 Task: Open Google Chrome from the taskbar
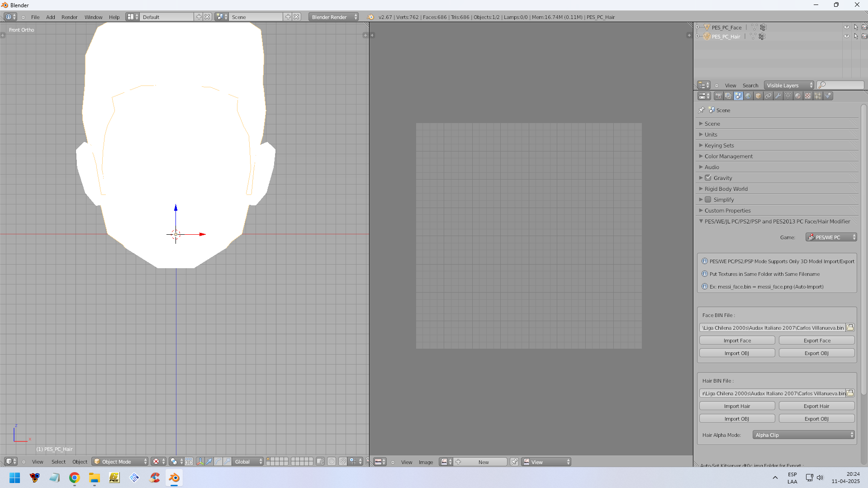coord(75,478)
